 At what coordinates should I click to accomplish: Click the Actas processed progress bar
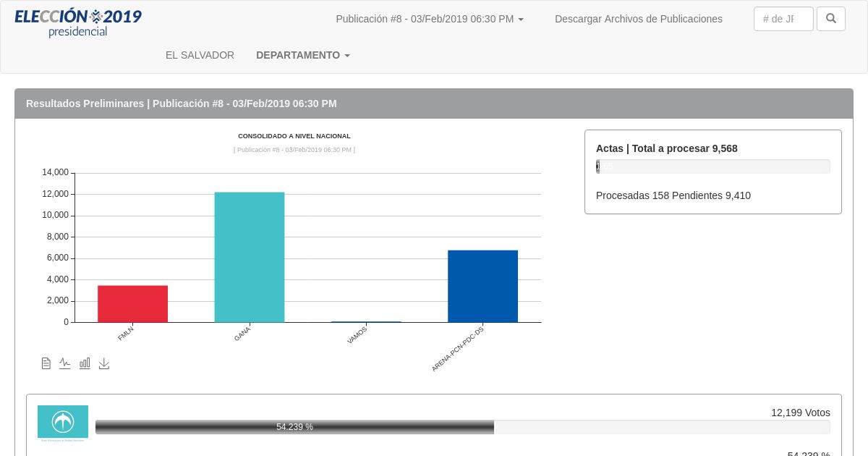click(713, 166)
